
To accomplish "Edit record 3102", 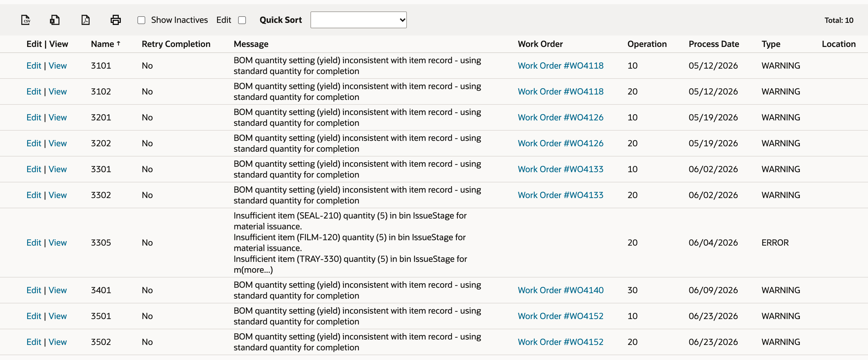I will point(34,92).
